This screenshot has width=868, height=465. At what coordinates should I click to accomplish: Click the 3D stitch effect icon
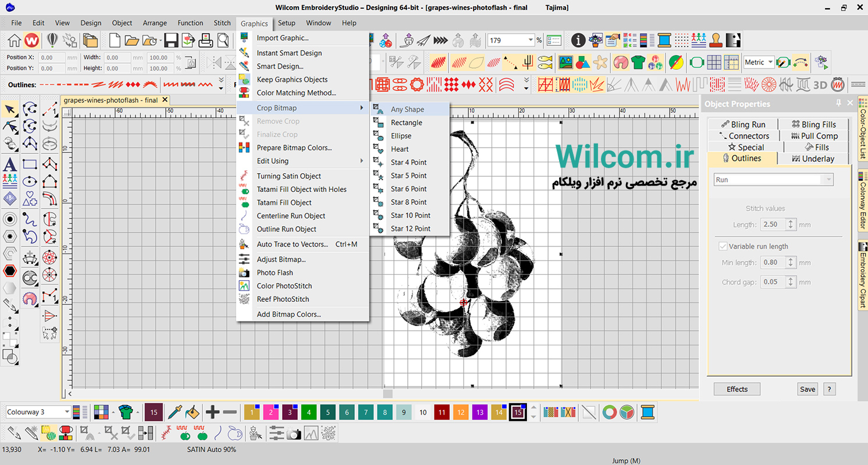point(820,85)
